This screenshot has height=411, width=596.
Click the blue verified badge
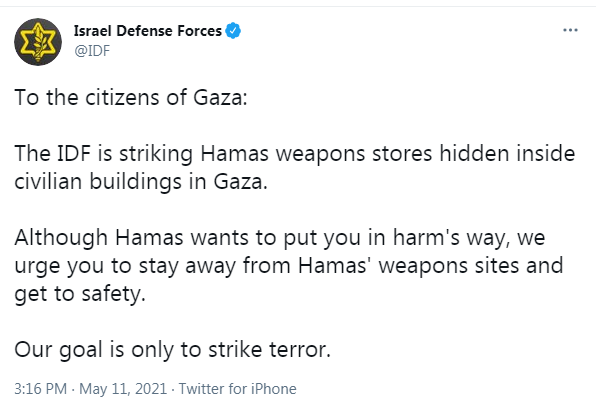pos(233,31)
